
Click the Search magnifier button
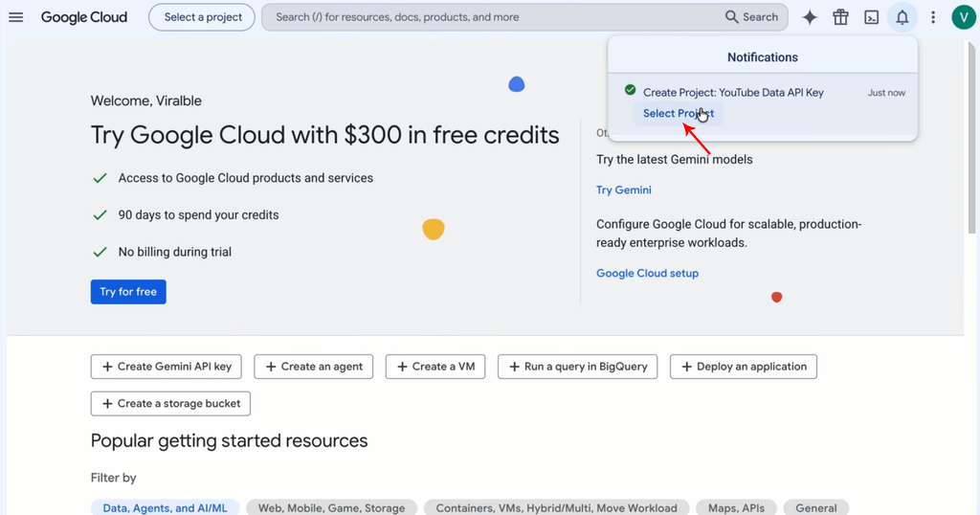pos(752,17)
